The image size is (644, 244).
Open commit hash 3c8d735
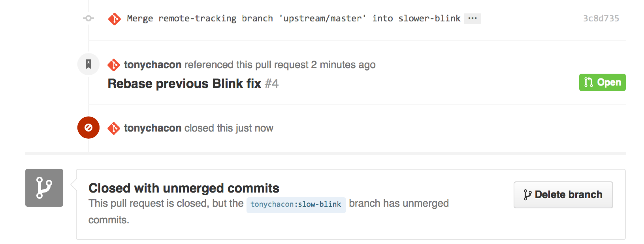601,18
